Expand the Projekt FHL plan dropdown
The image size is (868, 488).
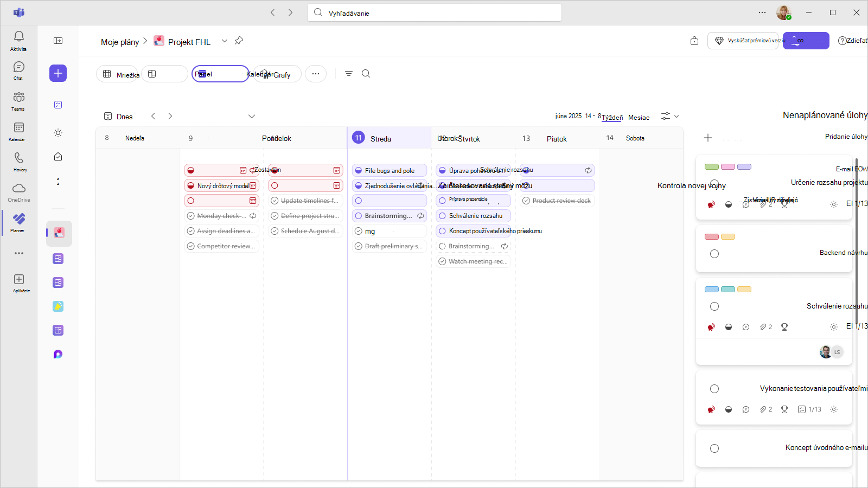[225, 41]
